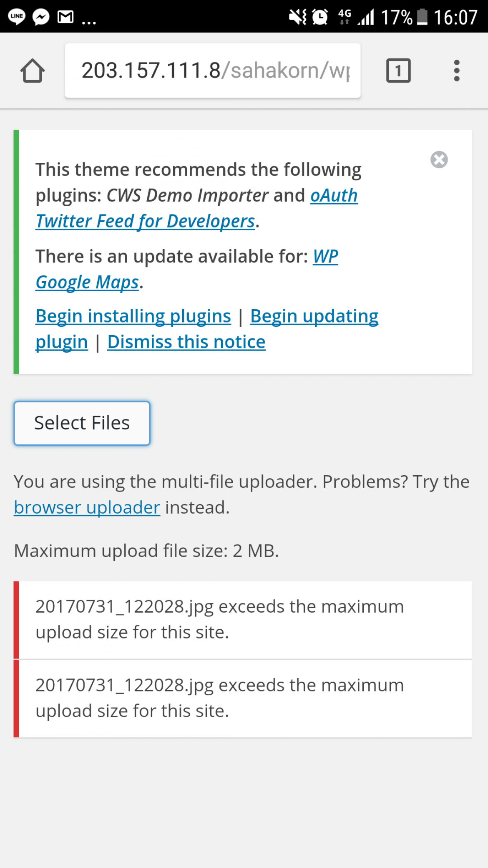Tap the muted vibrate status icon

(x=298, y=17)
